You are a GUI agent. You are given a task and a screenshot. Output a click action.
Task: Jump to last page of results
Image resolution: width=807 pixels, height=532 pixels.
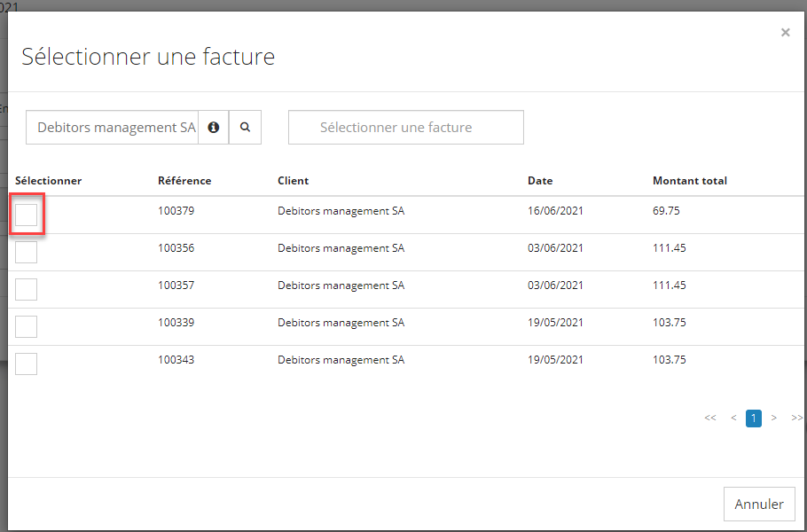pos(795,418)
